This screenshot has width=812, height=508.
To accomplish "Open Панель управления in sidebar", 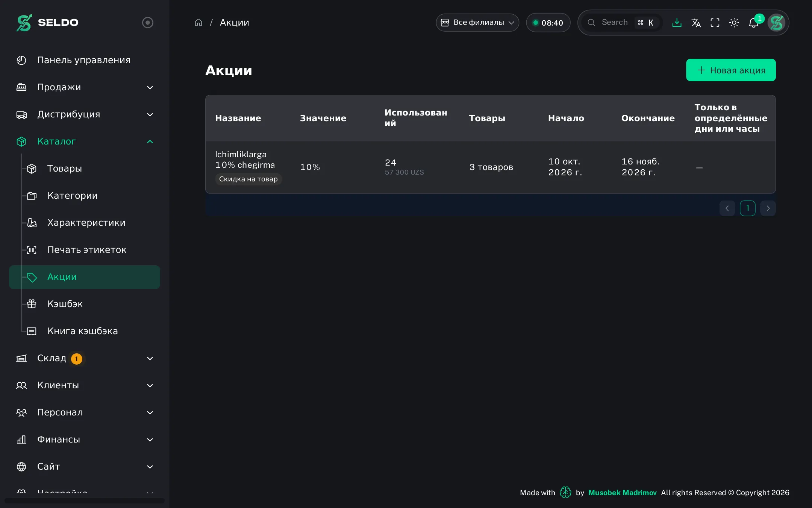I will 84,60.
